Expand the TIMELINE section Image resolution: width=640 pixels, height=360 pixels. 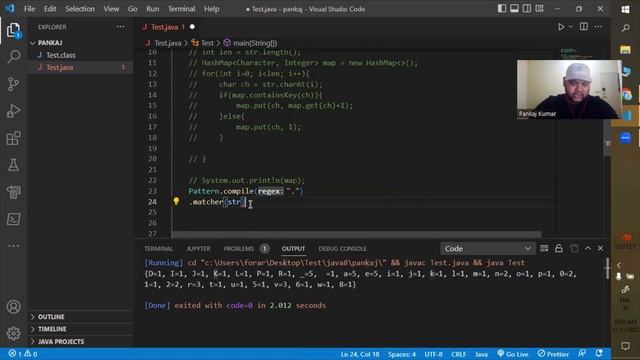click(x=80, y=329)
